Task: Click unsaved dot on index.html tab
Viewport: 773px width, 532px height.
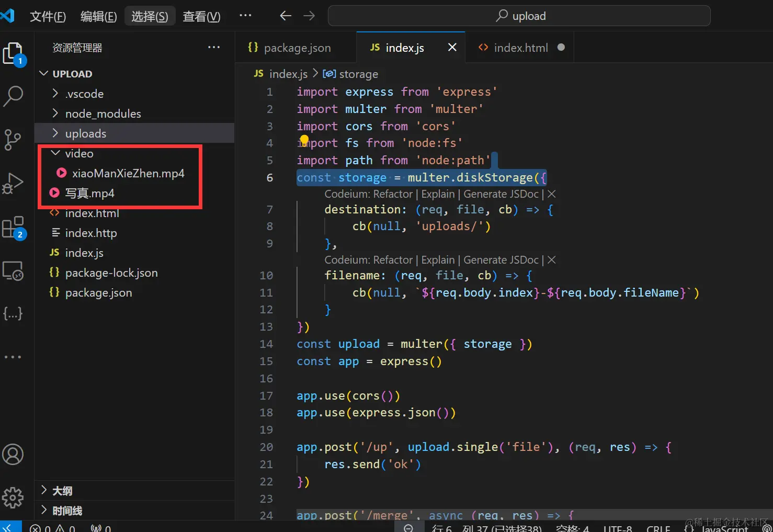Action: pyautogui.click(x=561, y=47)
